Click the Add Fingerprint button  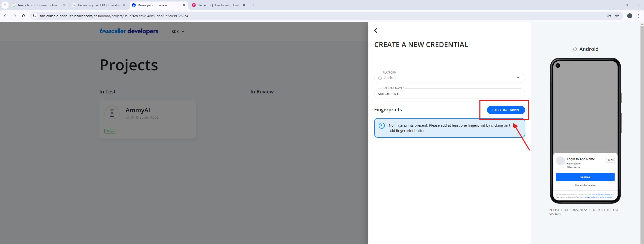(506, 110)
